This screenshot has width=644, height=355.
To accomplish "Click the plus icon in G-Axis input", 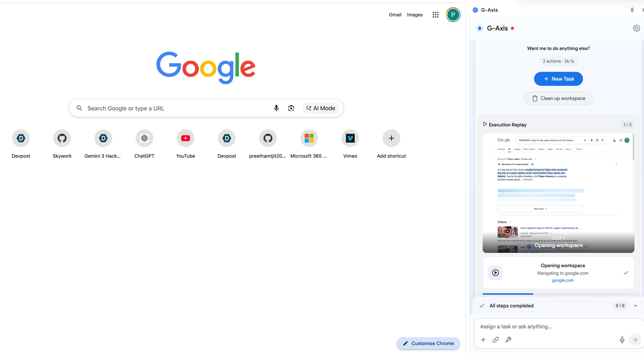I will (x=483, y=340).
